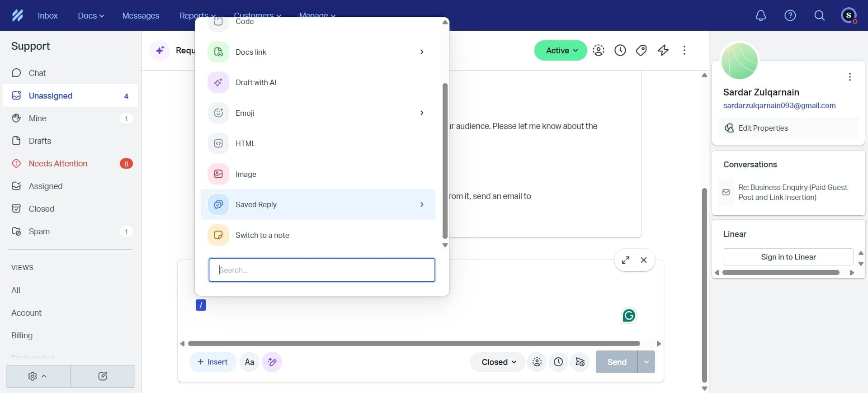The image size is (868, 393).
Task: Open the notifications bell
Action: point(761,15)
